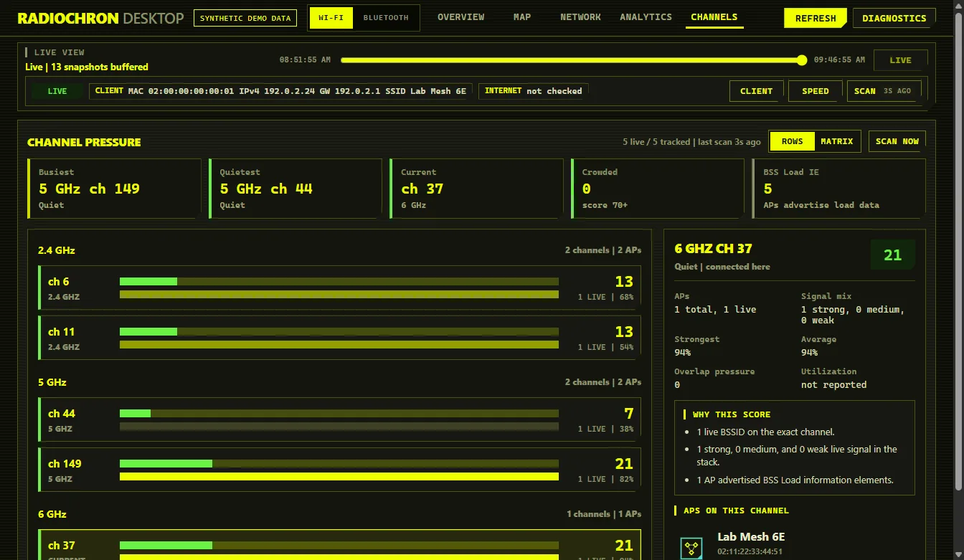Select the ch 44 5 GHz row
Viewport: 964px width, 560px height.
[x=339, y=419]
